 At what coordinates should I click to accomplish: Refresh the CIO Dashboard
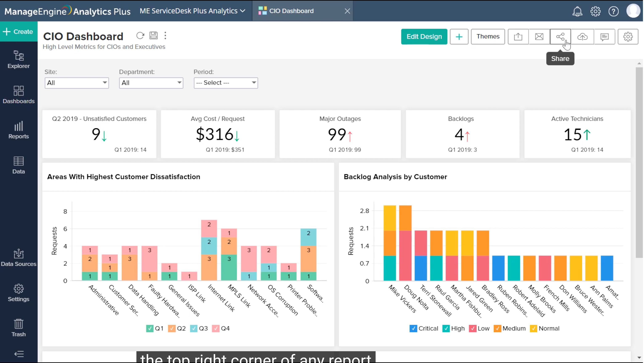pyautogui.click(x=140, y=36)
